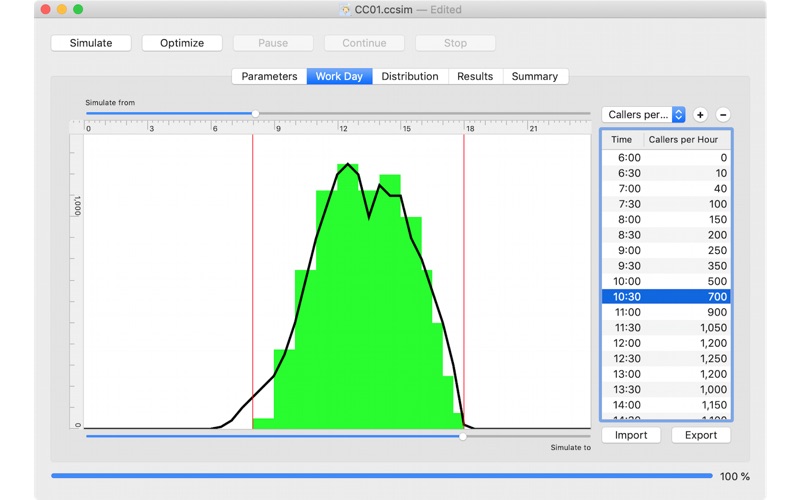Select the 11:30 row
The image size is (800, 500).
point(666,328)
